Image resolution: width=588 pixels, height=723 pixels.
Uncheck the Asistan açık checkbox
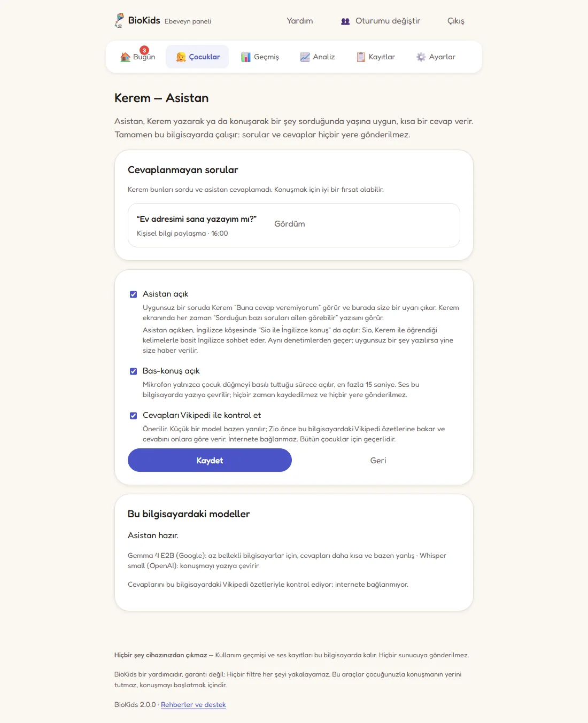click(134, 294)
